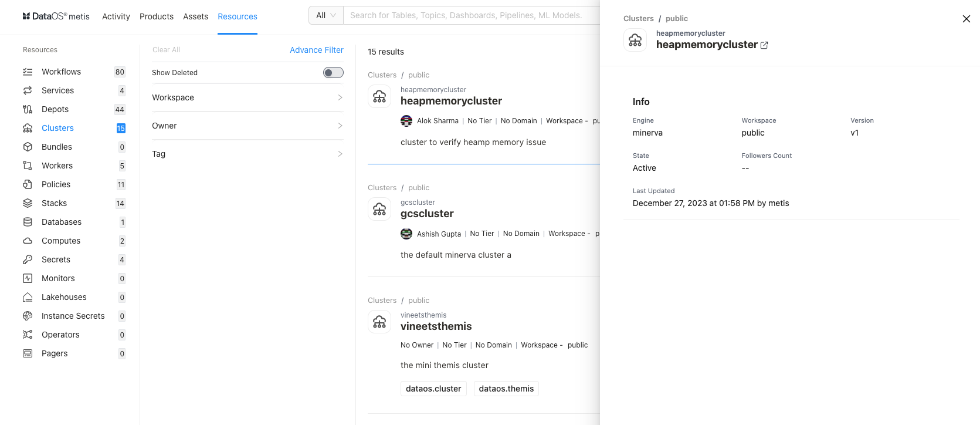Select Workflows in resources sidebar
The image size is (980, 425).
click(x=62, y=72)
